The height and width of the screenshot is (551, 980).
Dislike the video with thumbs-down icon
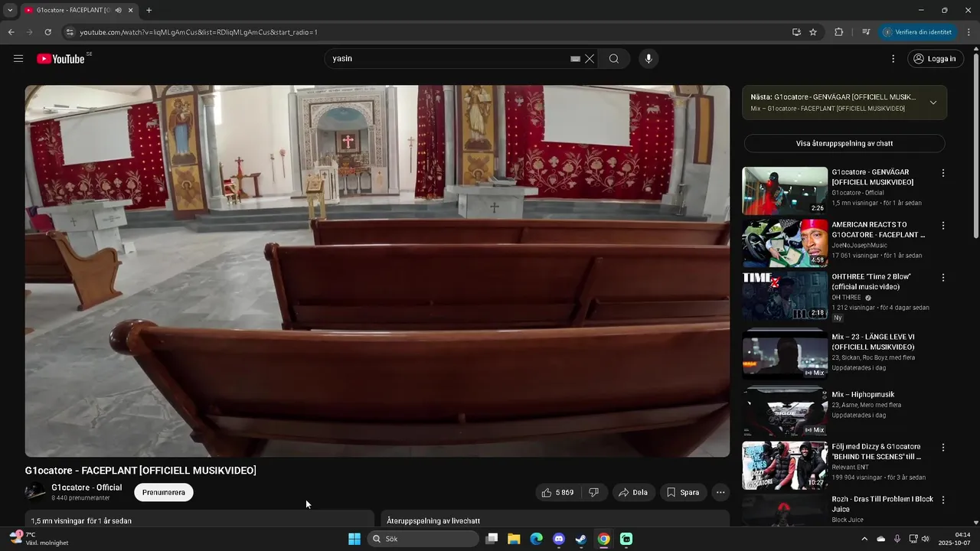(x=594, y=492)
